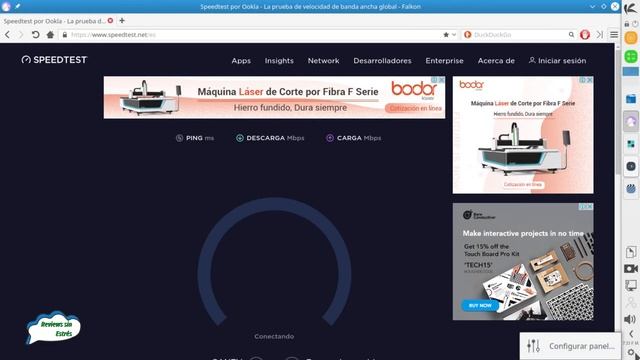Open the browser home page icon
Screen dimensions: 640x360
(x=50, y=35)
